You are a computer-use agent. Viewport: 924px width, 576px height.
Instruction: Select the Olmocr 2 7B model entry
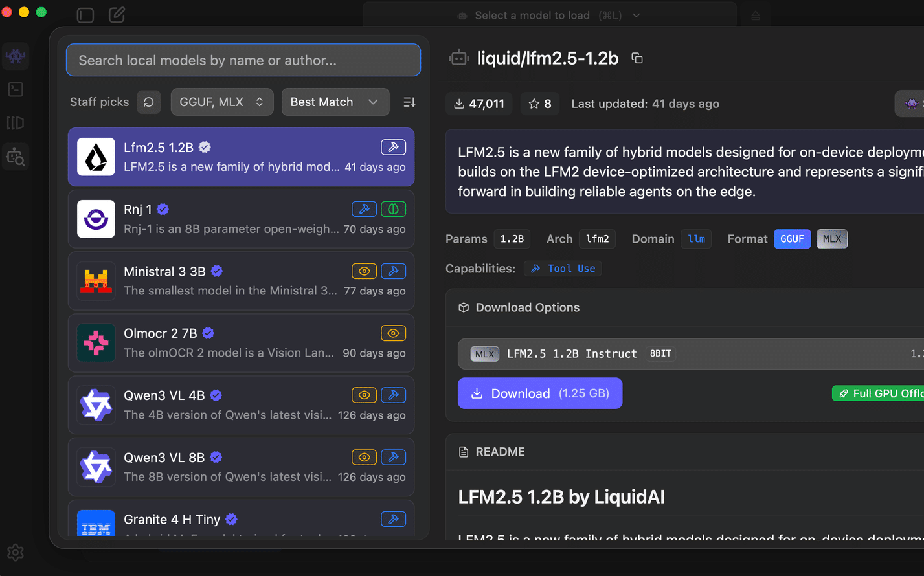(x=241, y=343)
